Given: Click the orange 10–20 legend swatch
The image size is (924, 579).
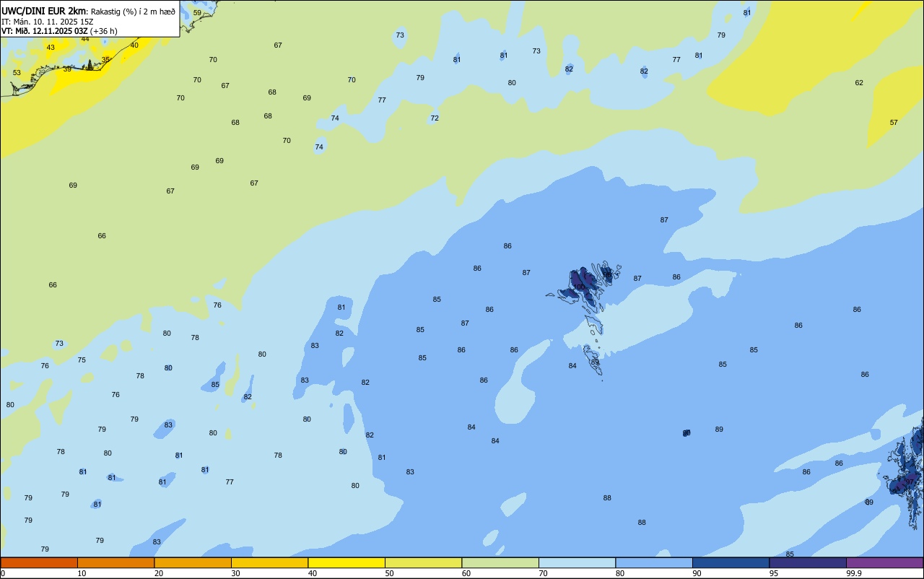Looking at the screenshot, I should coord(115,562).
